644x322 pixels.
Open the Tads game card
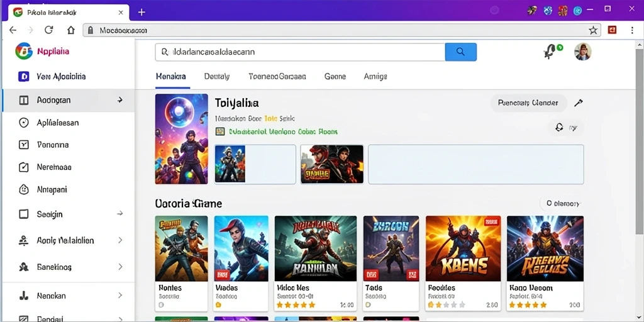391,263
